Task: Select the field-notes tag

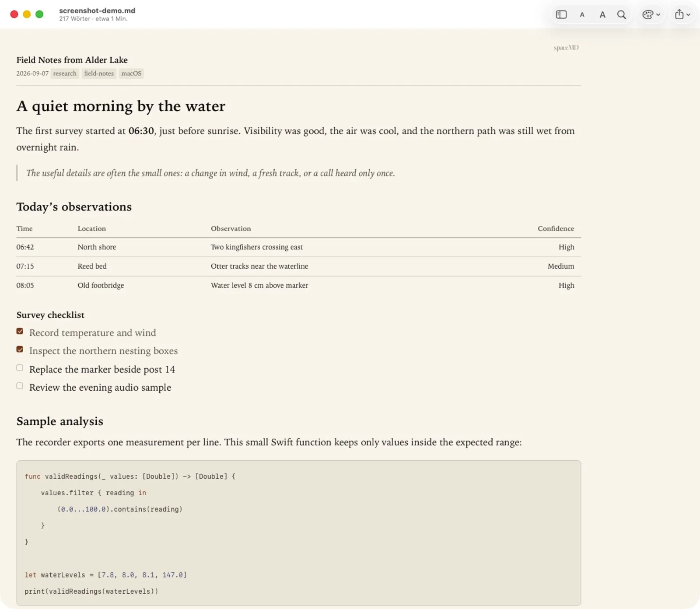Action: coord(99,73)
